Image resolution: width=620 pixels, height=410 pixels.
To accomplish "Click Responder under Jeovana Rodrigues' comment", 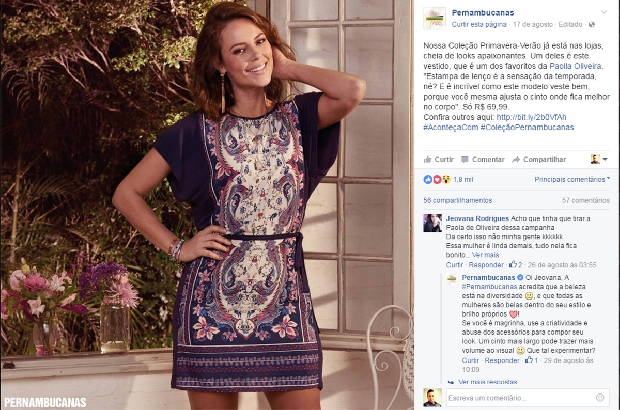I will click(x=486, y=265).
